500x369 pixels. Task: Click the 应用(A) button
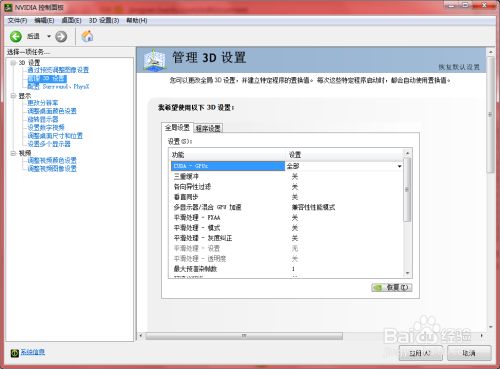coord(420,353)
